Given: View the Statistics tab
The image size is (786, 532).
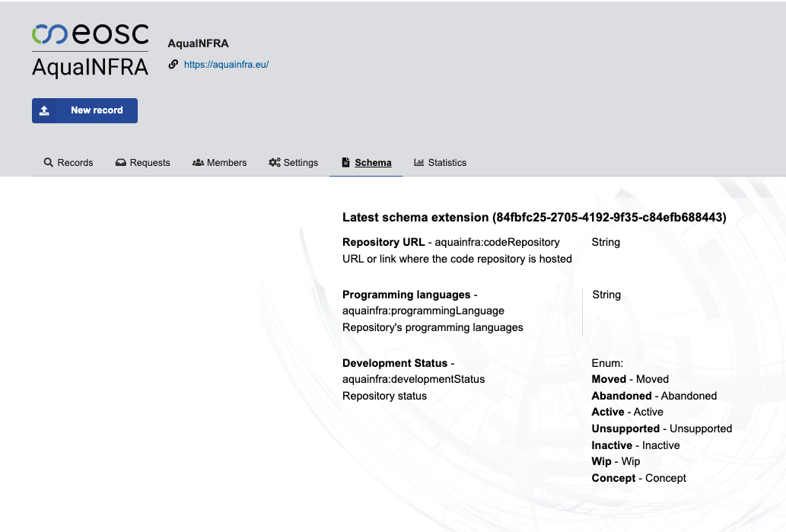Looking at the screenshot, I should coord(440,162).
